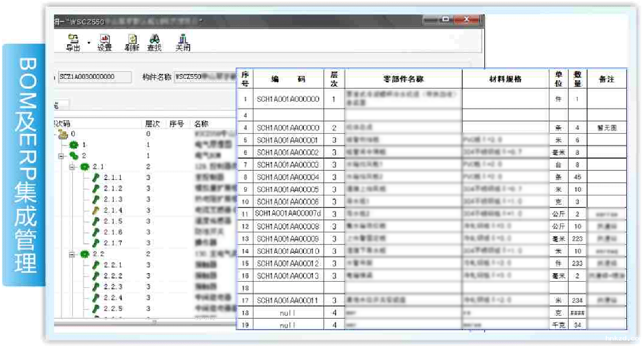Select the root node 0 icon in tree
The height and width of the screenshot is (346, 644).
coord(62,134)
